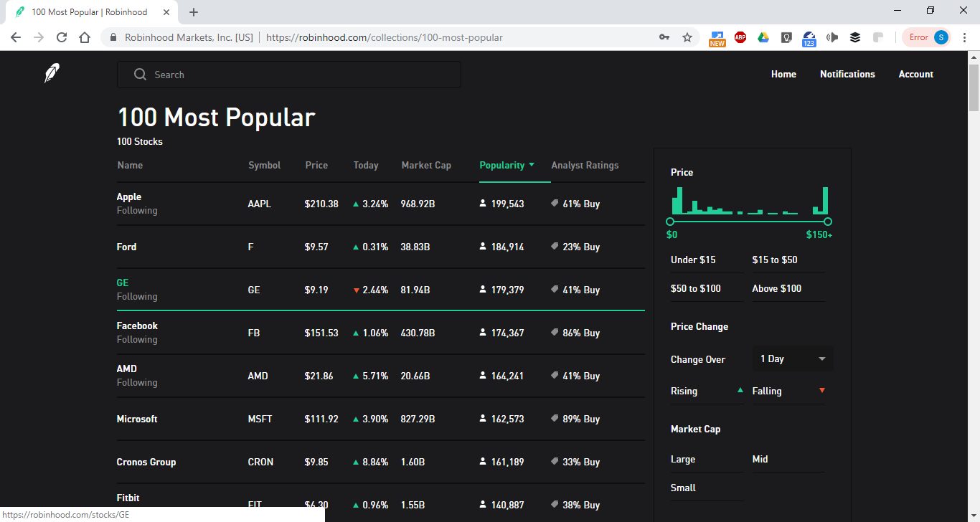980x522 pixels.
Task: Close the 100 Most Popular tab
Action: (x=167, y=12)
